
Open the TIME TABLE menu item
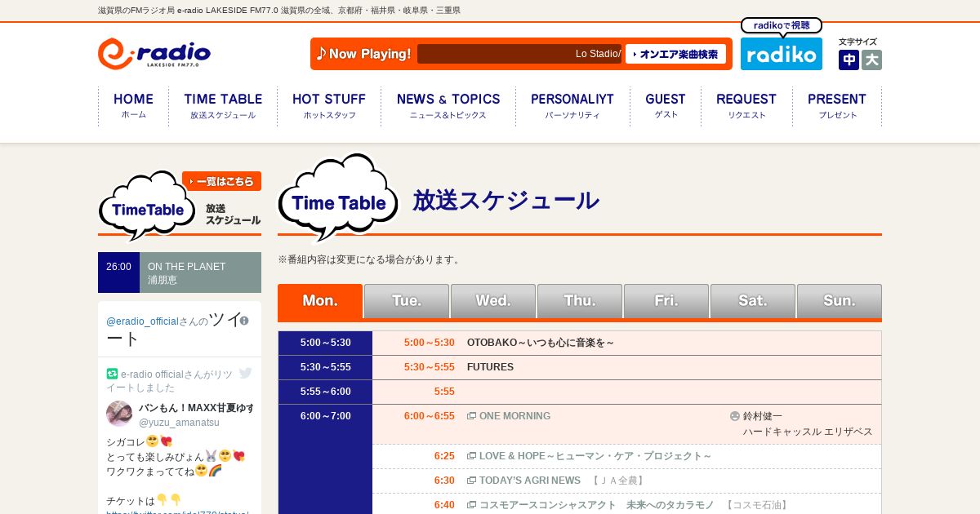coord(223,106)
